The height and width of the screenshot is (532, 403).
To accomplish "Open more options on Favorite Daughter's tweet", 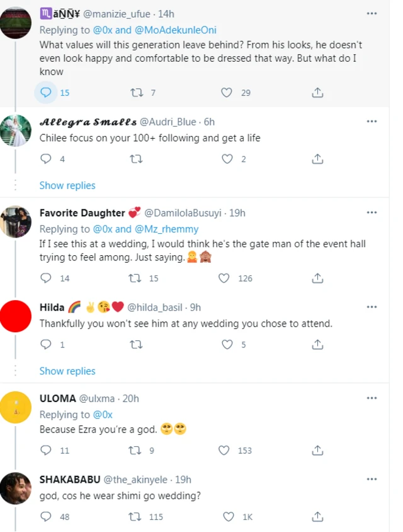I will 372,212.
